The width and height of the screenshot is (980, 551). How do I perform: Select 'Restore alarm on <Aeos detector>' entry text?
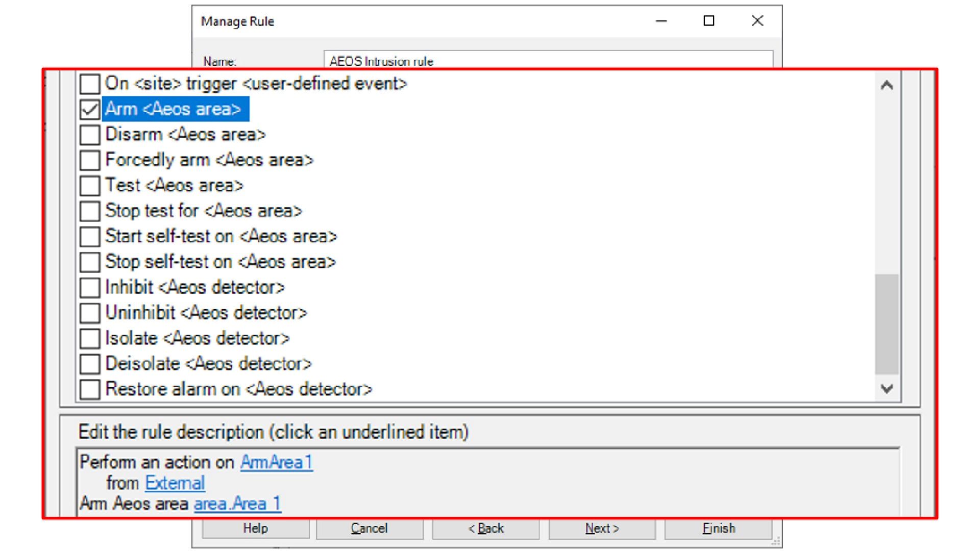[238, 389]
